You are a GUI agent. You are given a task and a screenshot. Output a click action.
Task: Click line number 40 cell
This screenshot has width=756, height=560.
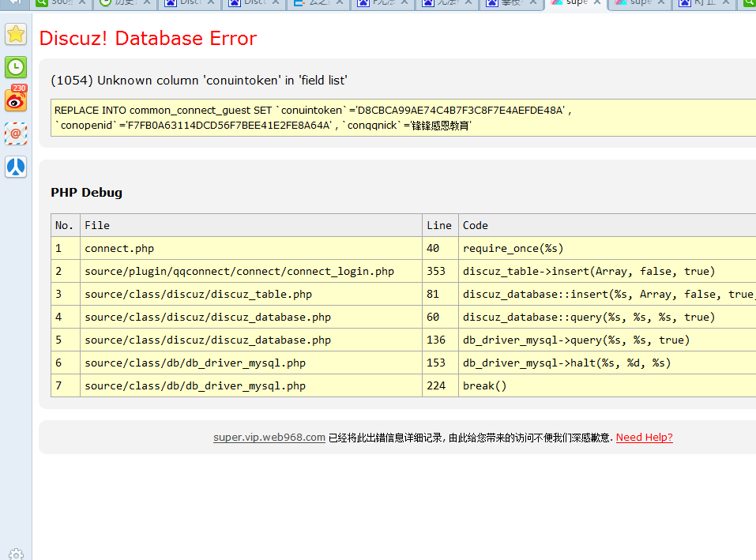440,248
